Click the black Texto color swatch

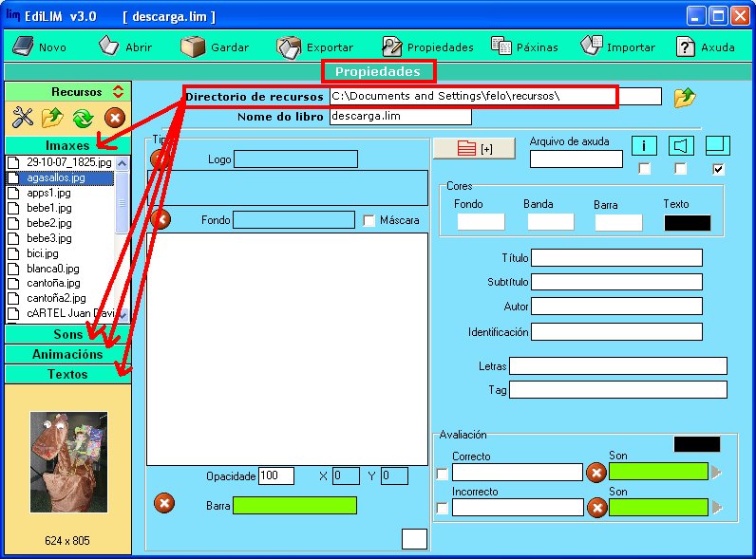coord(687,222)
